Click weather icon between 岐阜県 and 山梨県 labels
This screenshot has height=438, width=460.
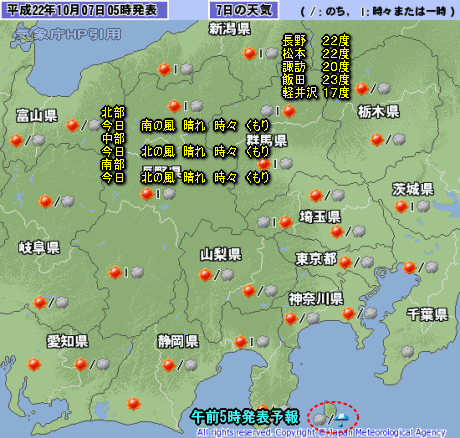[126, 272]
